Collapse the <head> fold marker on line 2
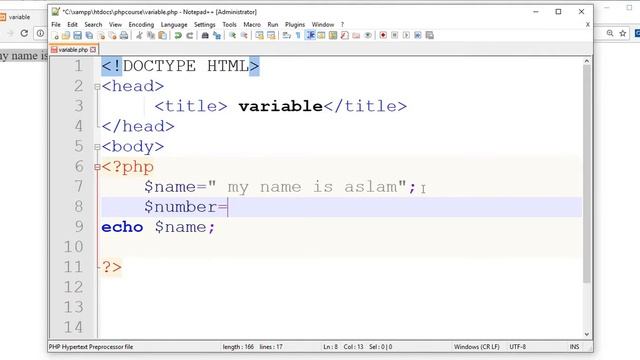 point(97,87)
